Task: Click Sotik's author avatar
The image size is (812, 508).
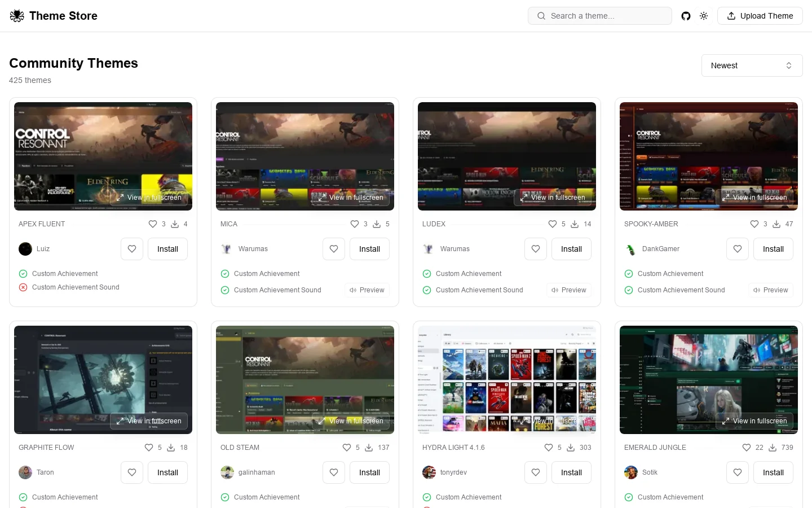Action: click(x=631, y=472)
